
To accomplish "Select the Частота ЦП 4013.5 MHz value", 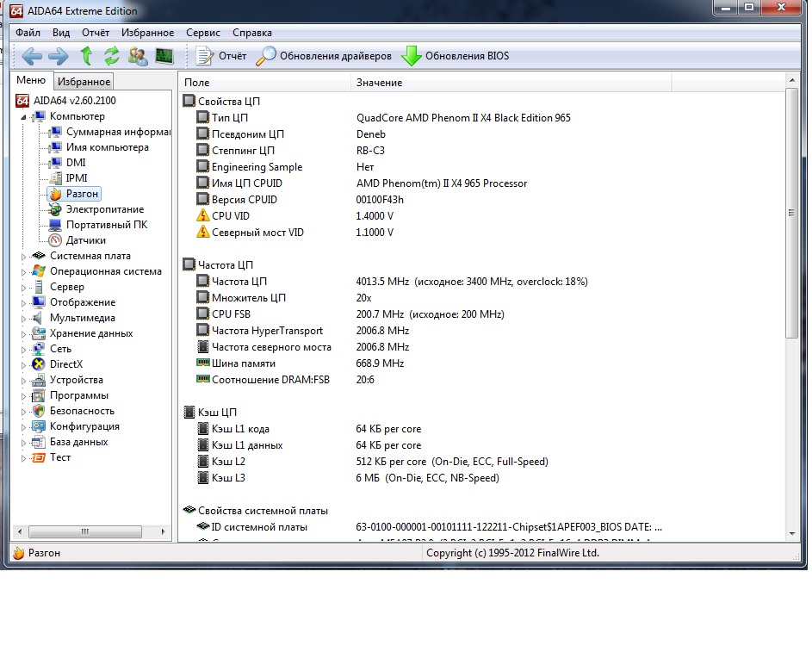I will pos(472,282).
